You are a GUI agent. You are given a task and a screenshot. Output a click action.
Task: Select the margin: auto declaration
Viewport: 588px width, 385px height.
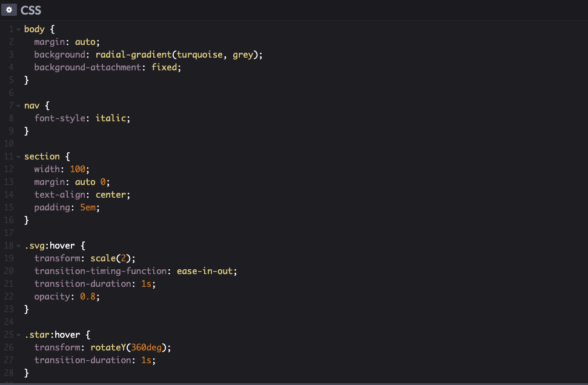(x=67, y=41)
